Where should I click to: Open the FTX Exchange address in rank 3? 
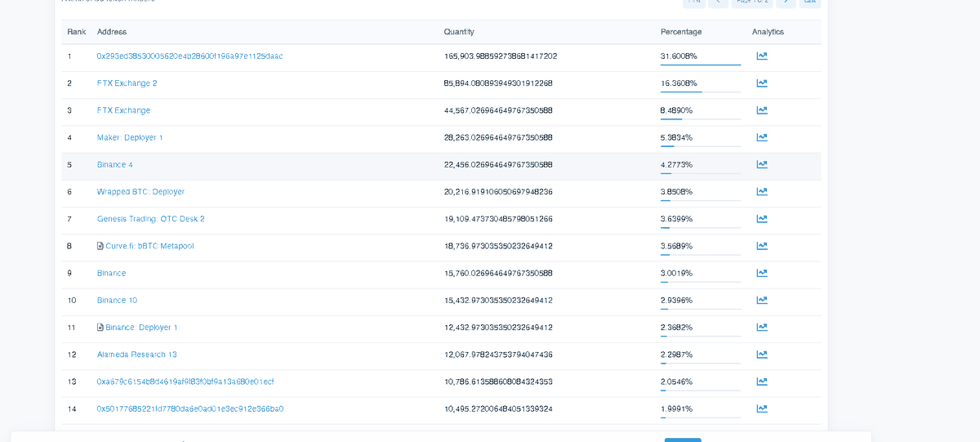[x=123, y=110]
